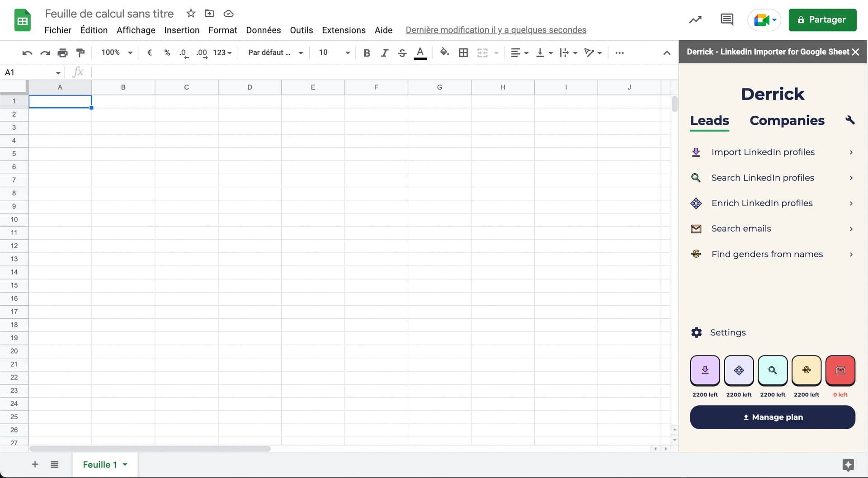Open the wrench tools icon
The width and height of the screenshot is (868, 478).
point(850,120)
